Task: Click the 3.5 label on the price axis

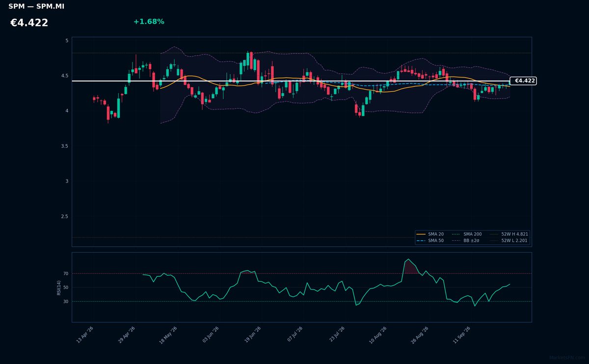Action: pyautogui.click(x=64, y=146)
